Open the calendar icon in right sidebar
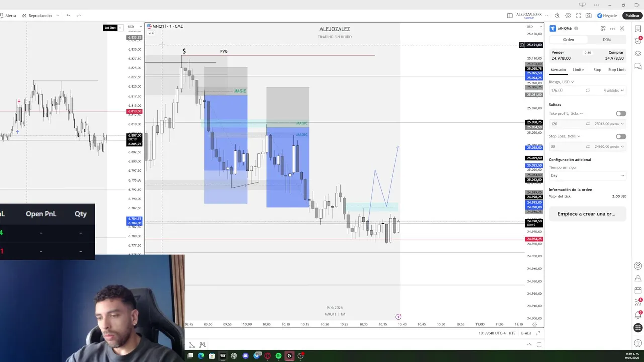Screen dimensions: 644x362 pos(638,290)
